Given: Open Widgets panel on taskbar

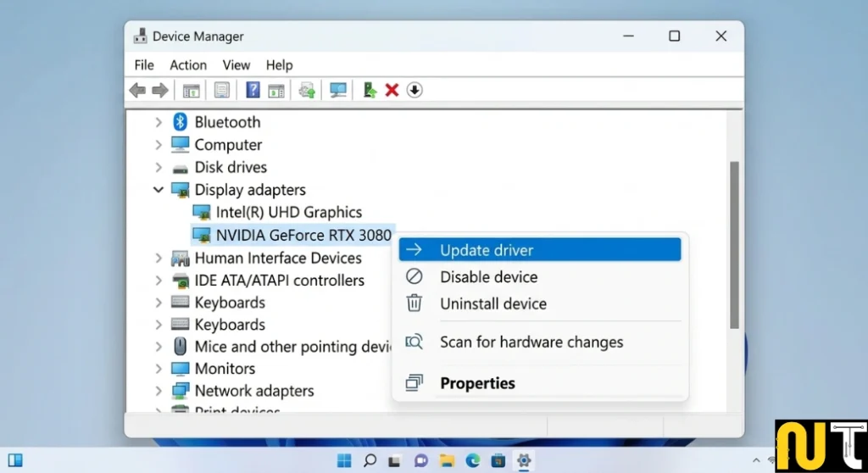Looking at the screenshot, I should click(15, 460).
